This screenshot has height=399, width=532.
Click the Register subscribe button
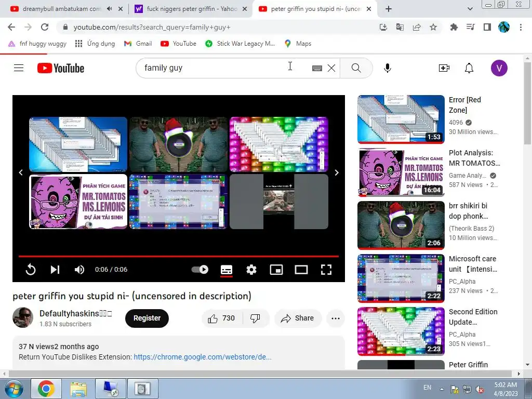pyautogui.click(x=147, y=318)
